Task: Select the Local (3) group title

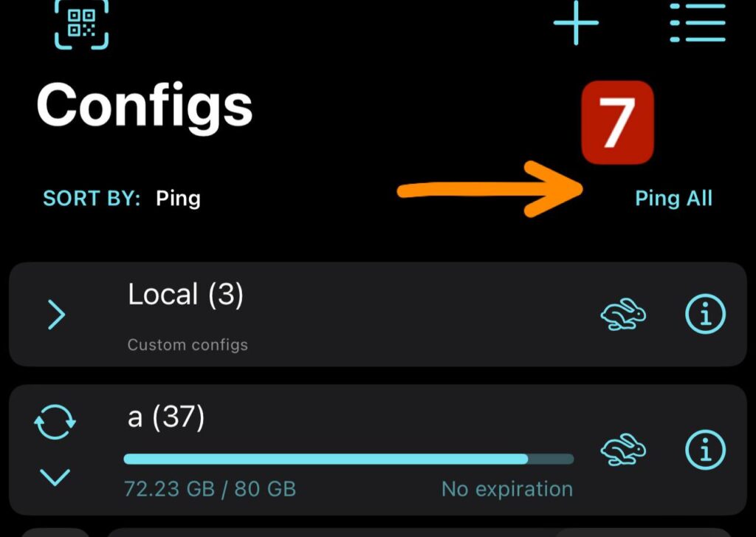Action: (185, 294)
